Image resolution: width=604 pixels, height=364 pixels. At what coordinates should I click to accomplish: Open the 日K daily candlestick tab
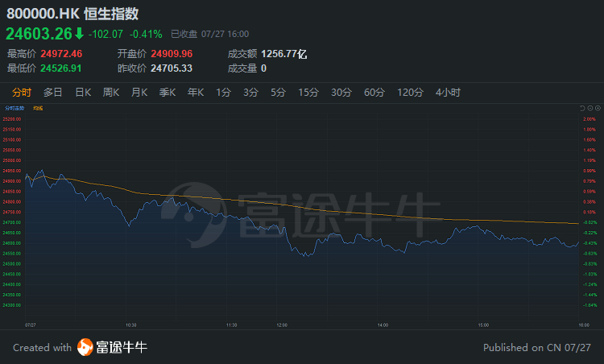(x=83, y=93)
